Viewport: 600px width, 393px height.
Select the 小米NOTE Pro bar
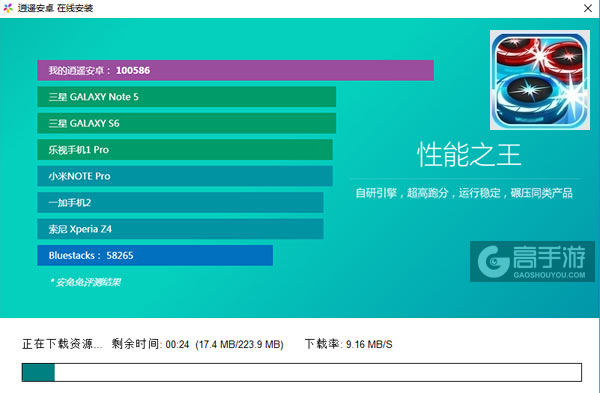pos(185,176)
